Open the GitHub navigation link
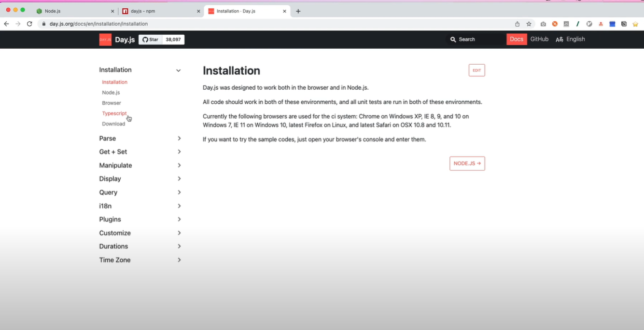 click(x=539, y=39)
